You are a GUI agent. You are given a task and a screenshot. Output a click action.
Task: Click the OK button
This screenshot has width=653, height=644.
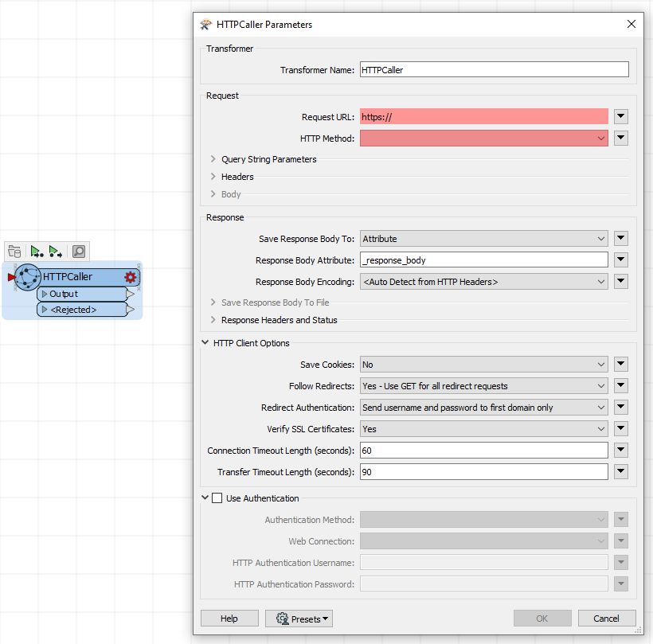tap(542, 619)
